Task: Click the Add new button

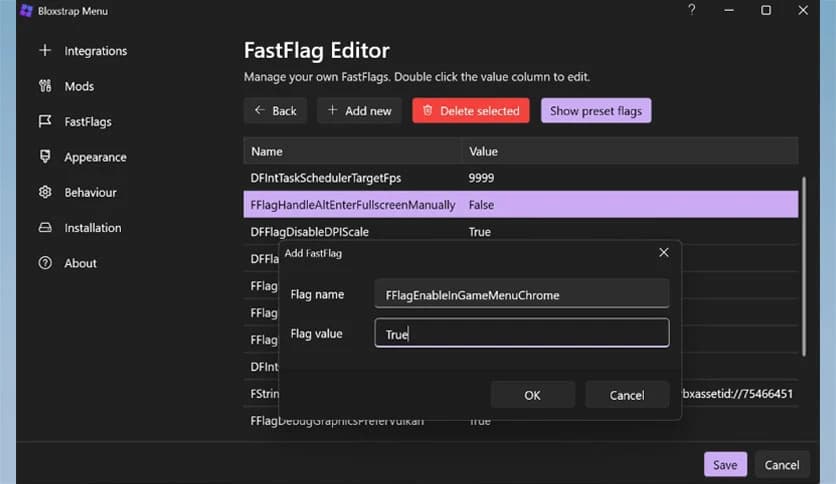Action: pos(359,111)
